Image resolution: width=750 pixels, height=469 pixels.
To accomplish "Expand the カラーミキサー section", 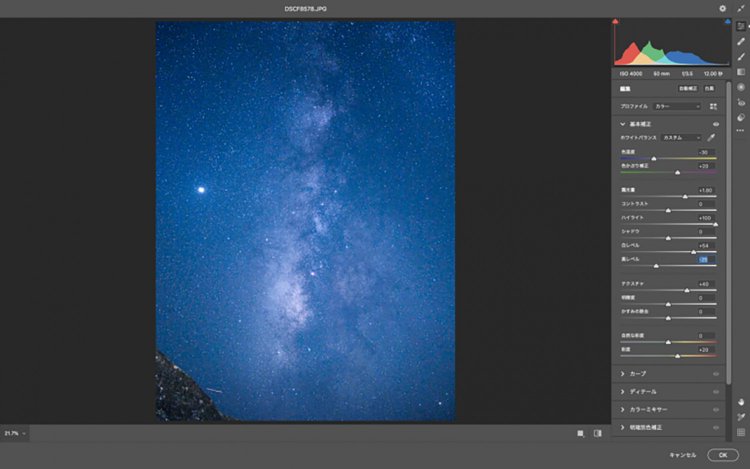I will [623, 409].
